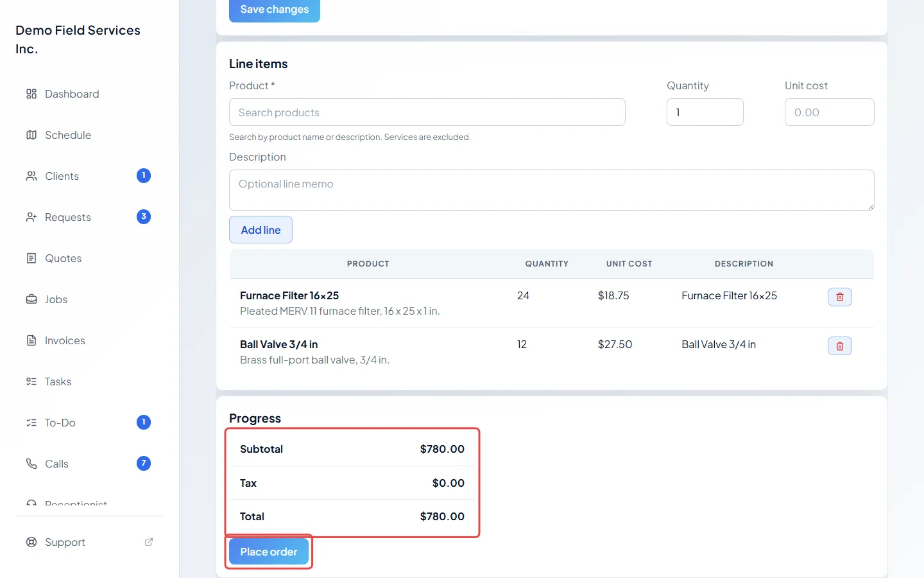The width and height of the screenshot is (924, 578).
Task: Focus the Search products field
Action: point(427,112)
